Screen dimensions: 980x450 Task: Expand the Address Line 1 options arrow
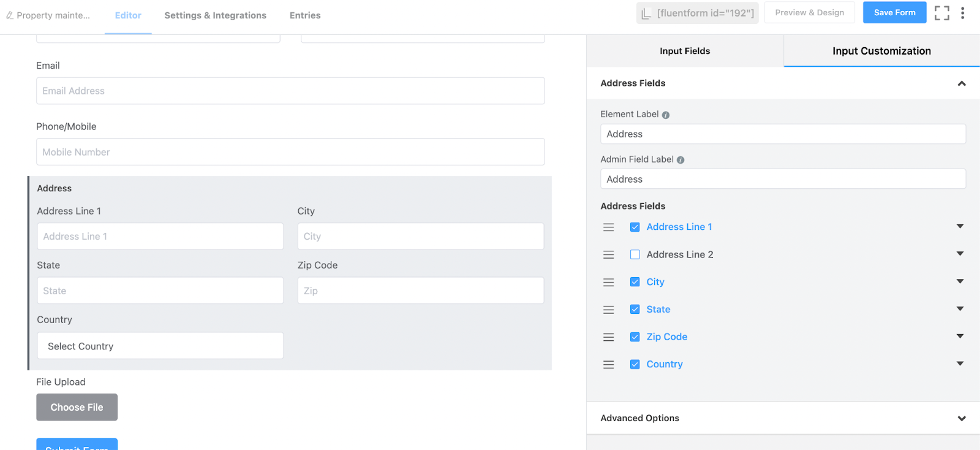(960, 226)
